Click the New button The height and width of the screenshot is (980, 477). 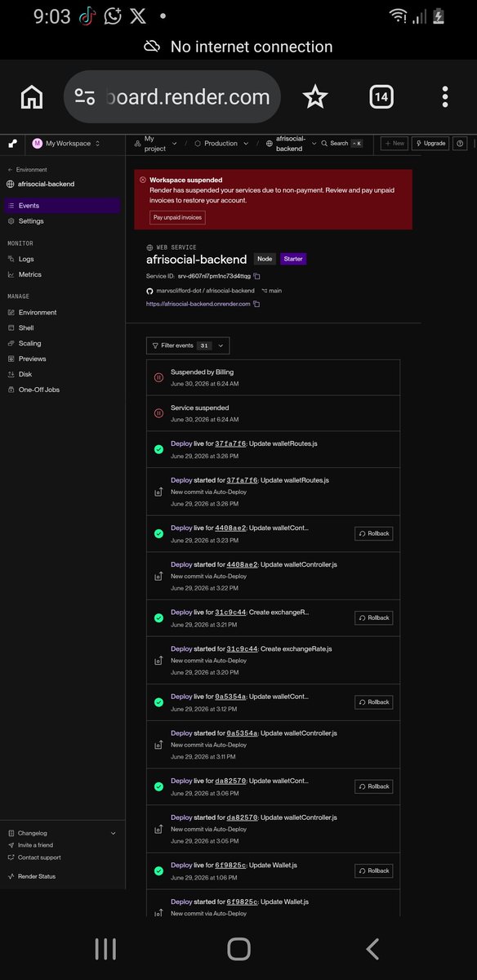coord(394,143)
